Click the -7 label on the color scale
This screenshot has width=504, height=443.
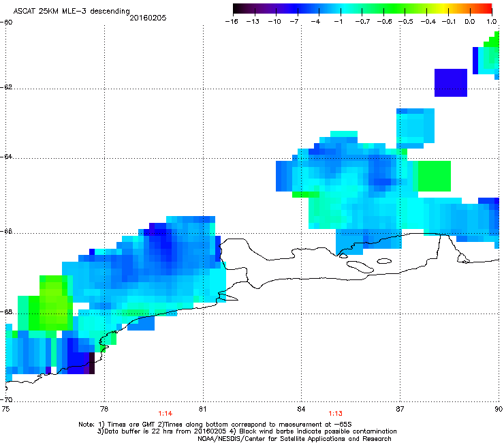[294, 22]
